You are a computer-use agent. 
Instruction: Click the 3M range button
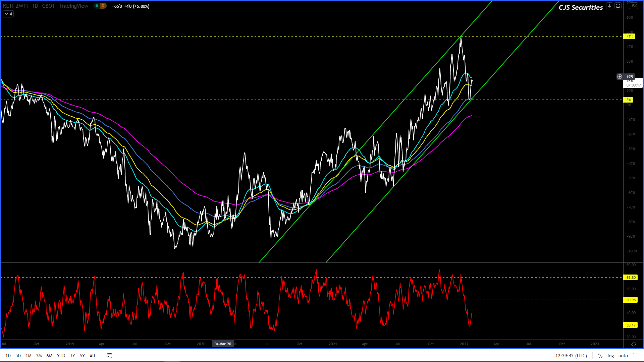point(39,356)
